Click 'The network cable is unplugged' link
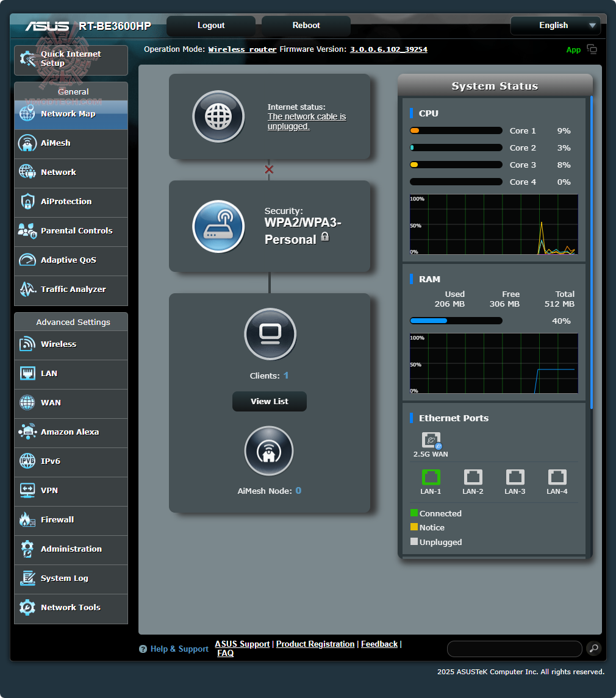The width and height of the screenshot is (616, 698). pos(306,121)
